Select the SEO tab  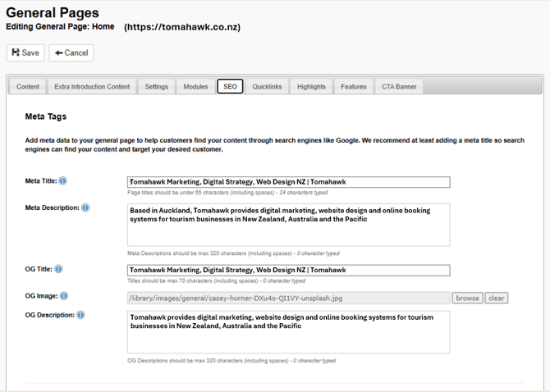(230, 86)
